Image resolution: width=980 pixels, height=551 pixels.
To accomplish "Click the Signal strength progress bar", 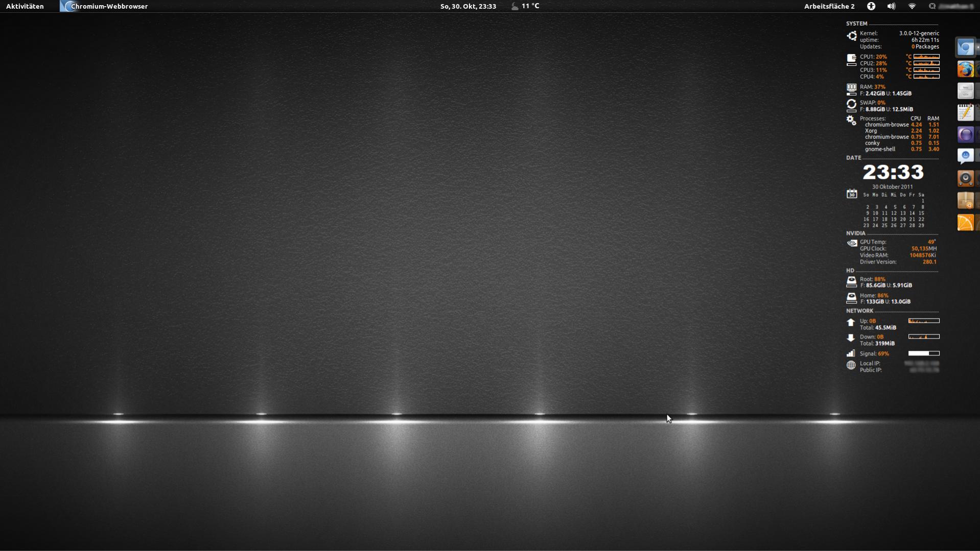I will coord(924,353).
